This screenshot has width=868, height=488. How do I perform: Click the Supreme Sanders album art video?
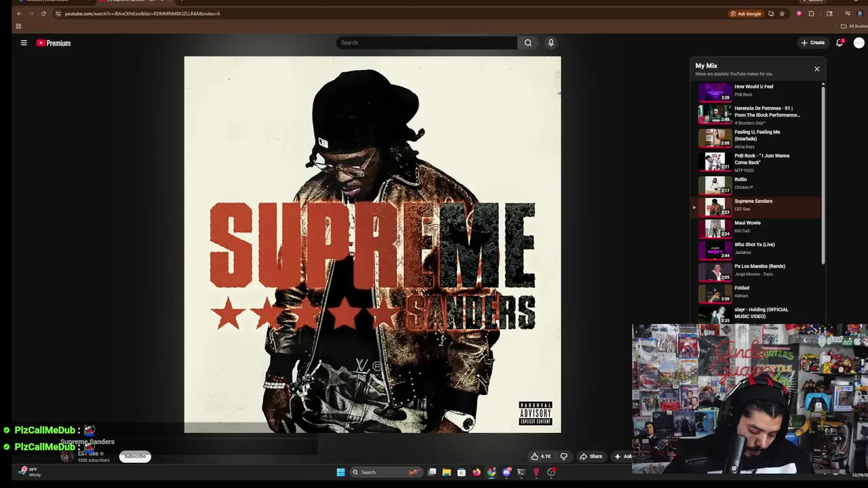[372, 245]
